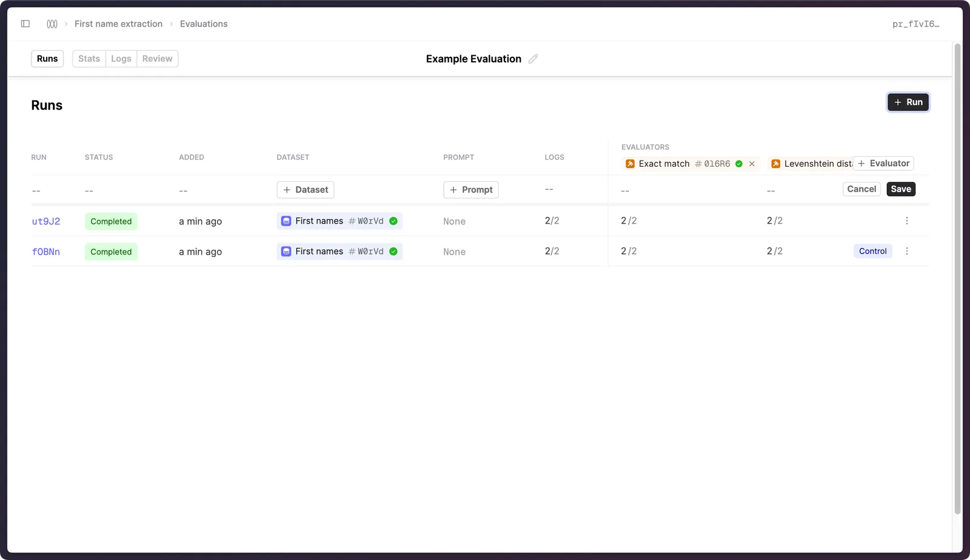Click the Example Evaluation title
This screenshot has height=560, width=970.
tap(473, 59)
